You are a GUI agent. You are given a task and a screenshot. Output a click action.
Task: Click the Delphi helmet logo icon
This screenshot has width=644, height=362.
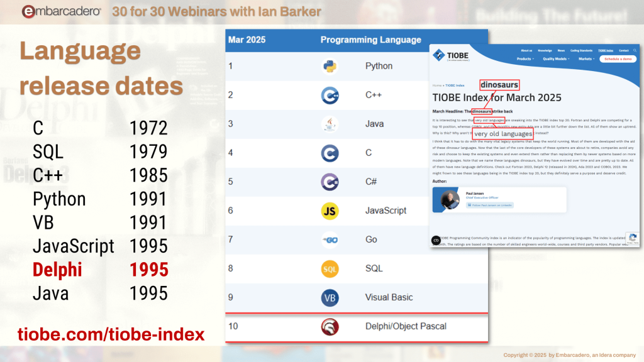[x=330, y=327]
